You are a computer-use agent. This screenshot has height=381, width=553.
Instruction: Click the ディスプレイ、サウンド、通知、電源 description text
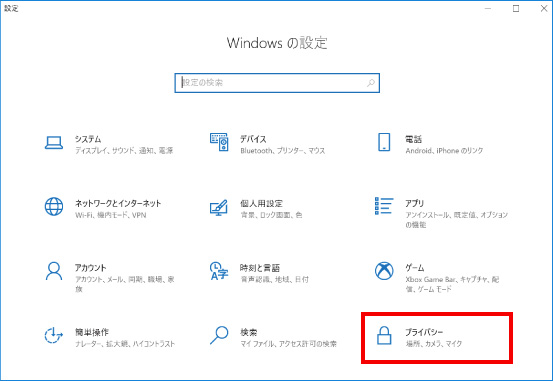coord(124,151)
